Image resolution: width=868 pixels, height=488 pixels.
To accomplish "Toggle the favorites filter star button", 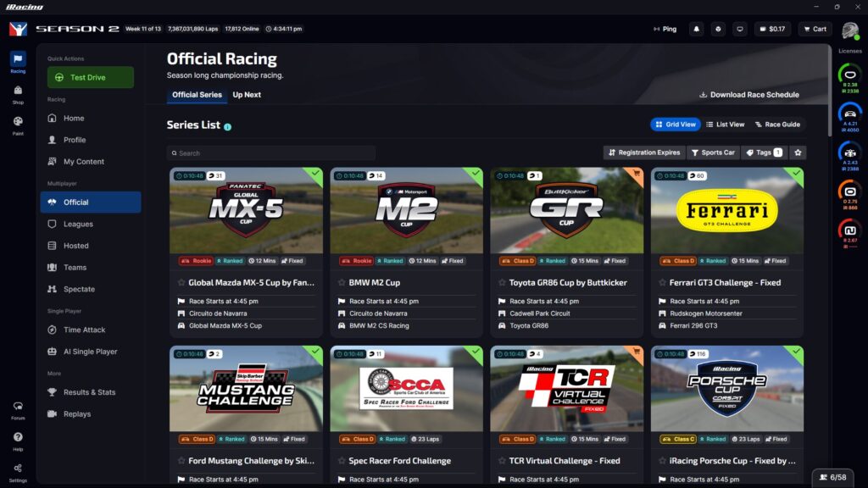I will coord(798,152).
